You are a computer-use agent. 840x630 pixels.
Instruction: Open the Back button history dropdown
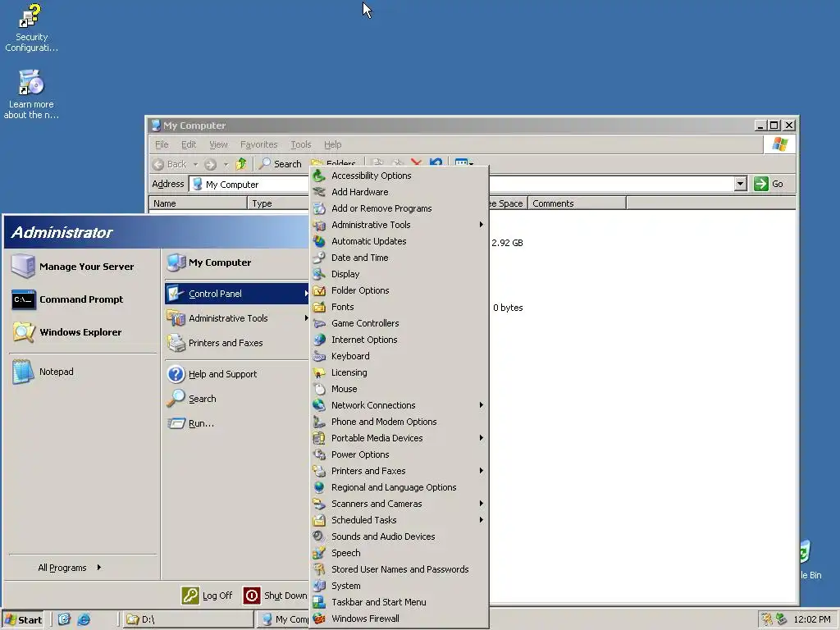195,164
